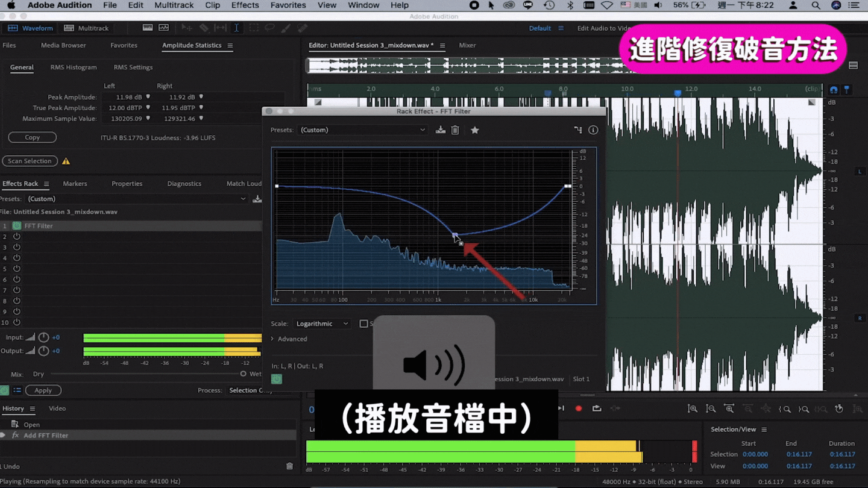This screenshot has width=868, height=488.
Task: Open Scale Logarithmic dropdown
Action: pyautogui.click(x=322, y=324)
